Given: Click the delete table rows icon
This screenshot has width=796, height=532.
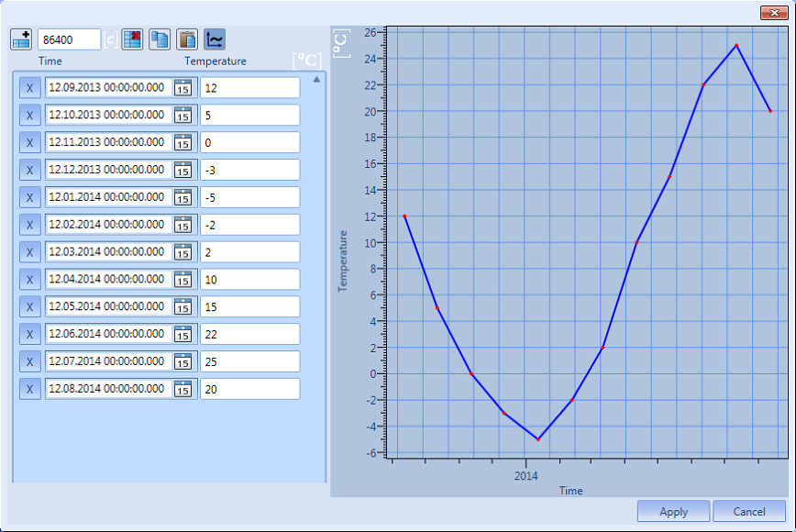Looking at the screenshot, I should [132, 39].
